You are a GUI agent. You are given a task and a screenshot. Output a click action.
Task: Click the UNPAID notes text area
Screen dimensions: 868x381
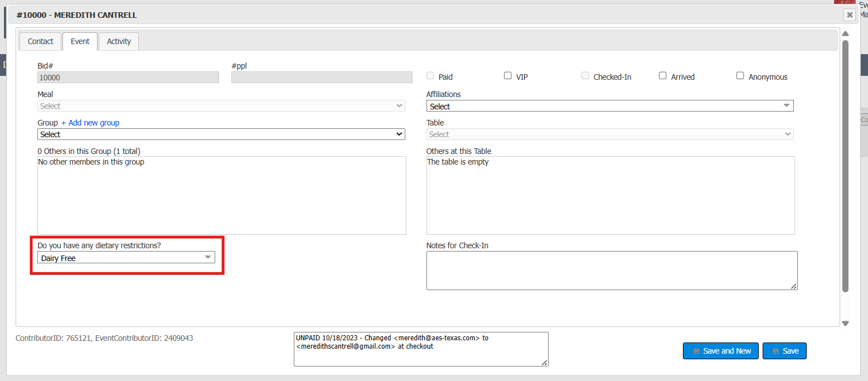click(x=421, y=349)
